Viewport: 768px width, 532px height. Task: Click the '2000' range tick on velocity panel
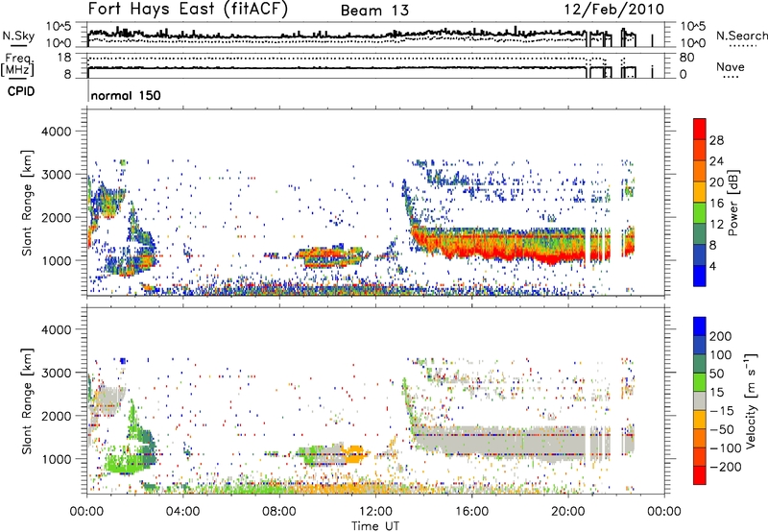(x=57, y=416)
